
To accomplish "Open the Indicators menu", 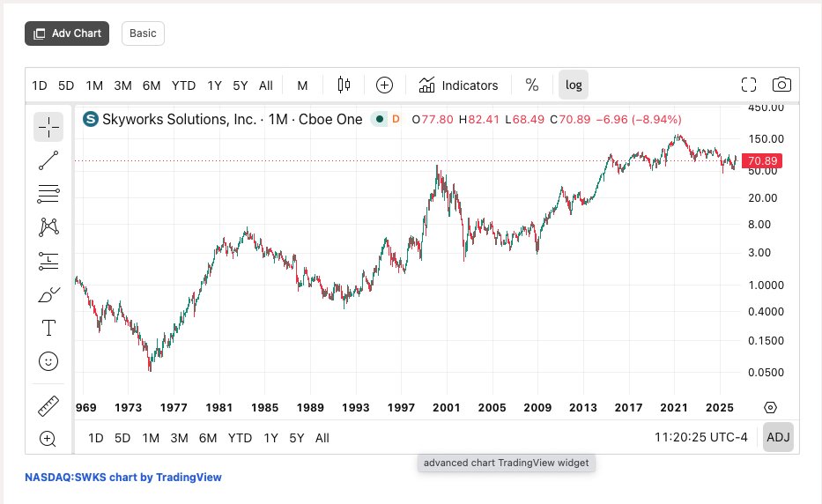I will [x=458, y=85].
